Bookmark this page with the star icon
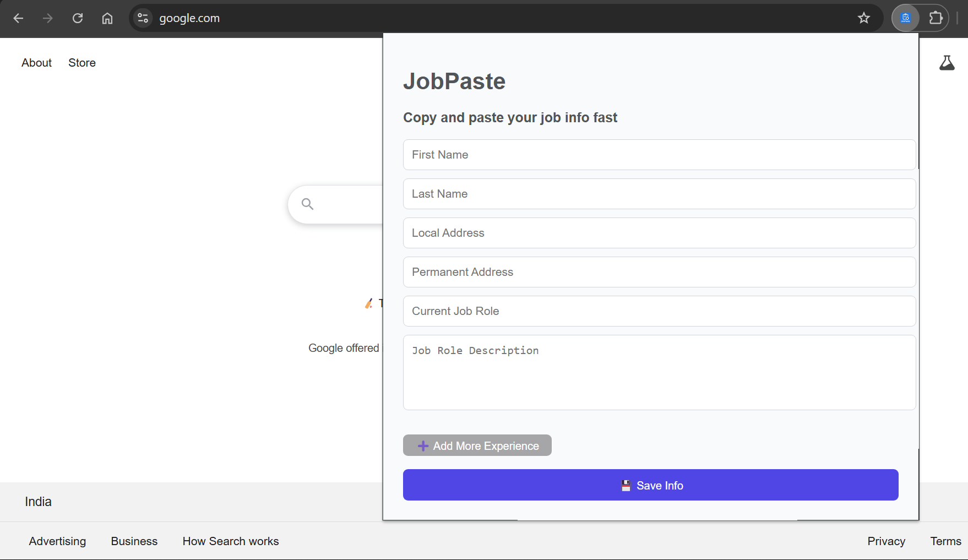This screenshot has height=560, width=968. tap(863, 18)
